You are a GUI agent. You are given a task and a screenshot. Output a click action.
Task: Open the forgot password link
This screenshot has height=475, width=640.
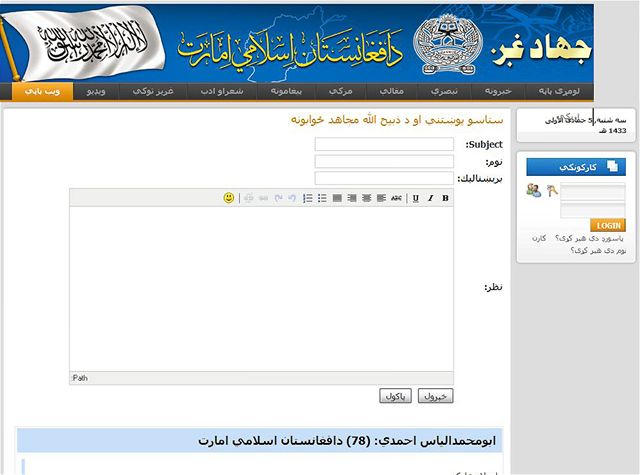point(589,238)
